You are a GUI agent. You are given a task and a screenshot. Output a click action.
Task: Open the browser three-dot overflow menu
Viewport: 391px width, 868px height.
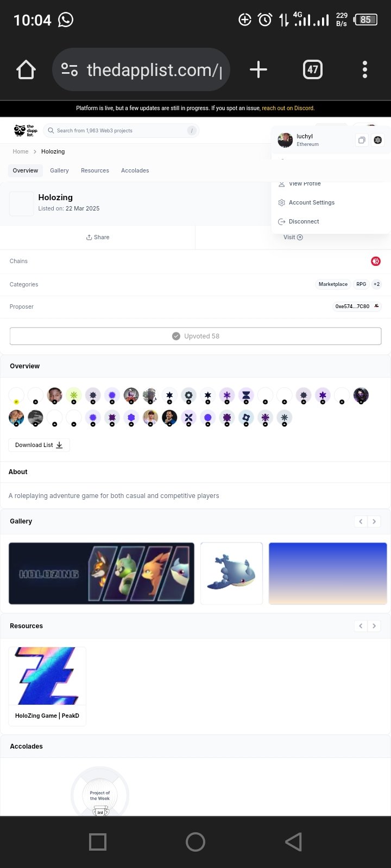(365, 69)
